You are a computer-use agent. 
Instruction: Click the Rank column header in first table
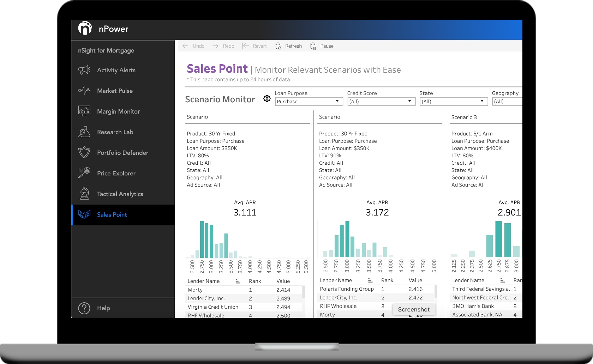click(x=255, y=281)
